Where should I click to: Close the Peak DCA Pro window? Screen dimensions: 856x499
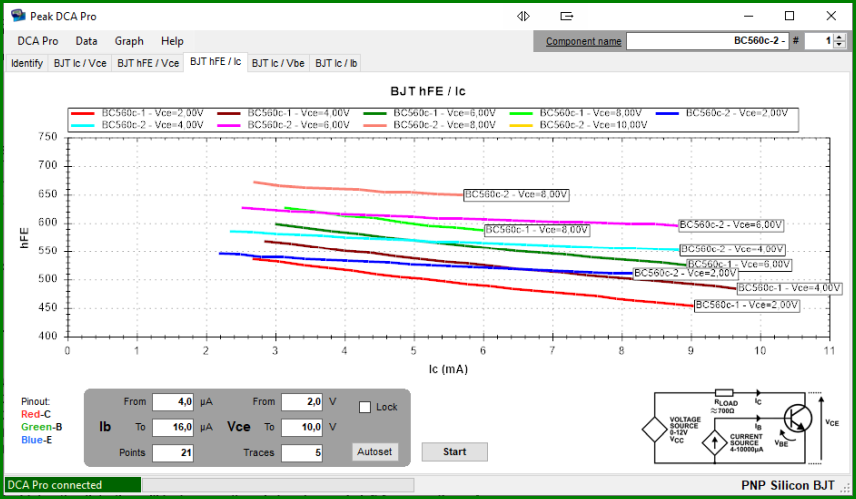click(831, 16)
